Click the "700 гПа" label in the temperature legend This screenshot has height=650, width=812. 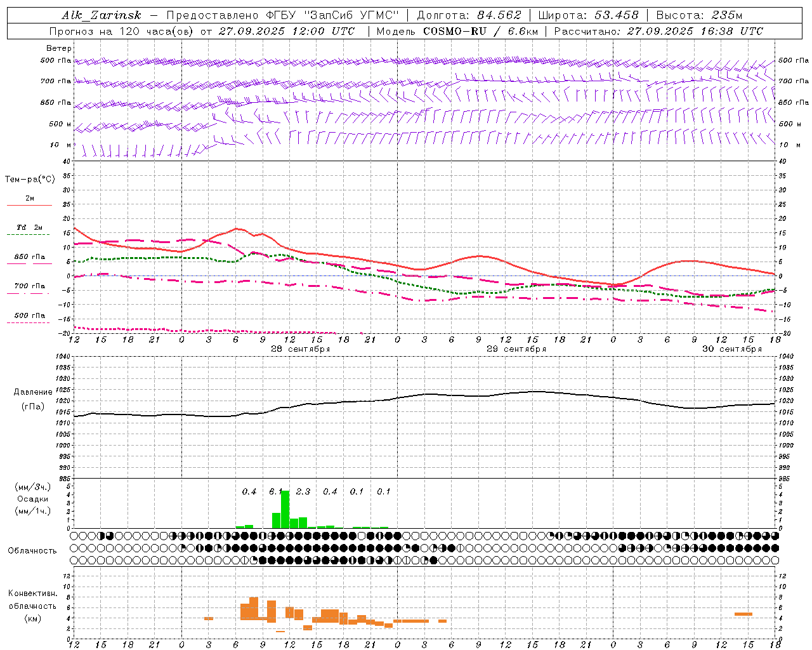(30, 286)
